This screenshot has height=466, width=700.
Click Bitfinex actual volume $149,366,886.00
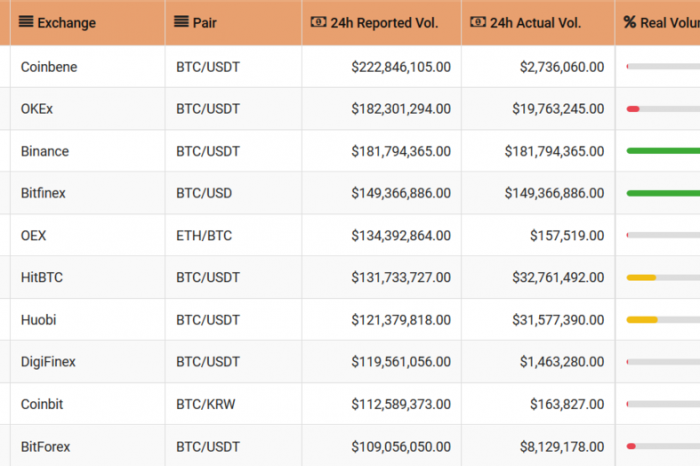[554, 193]
